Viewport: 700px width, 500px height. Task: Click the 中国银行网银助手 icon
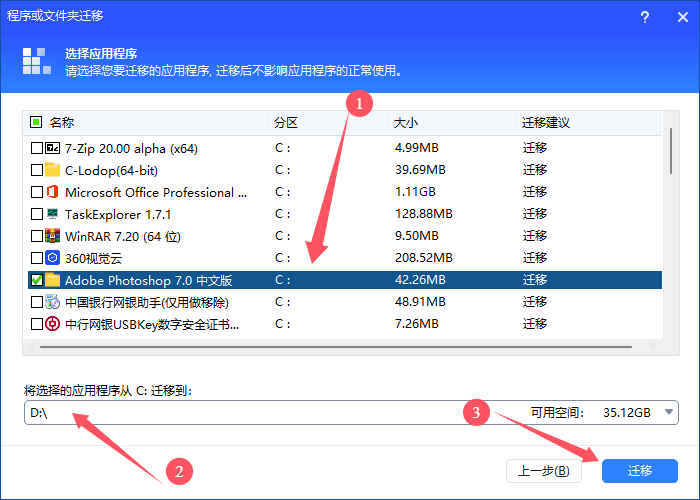click(x=52, y=302)
